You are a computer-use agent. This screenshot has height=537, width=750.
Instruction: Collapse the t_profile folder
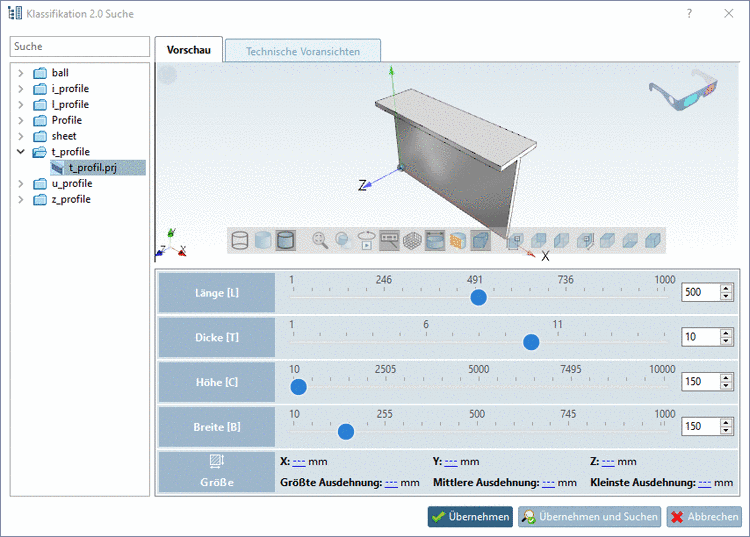pos(21,152)
